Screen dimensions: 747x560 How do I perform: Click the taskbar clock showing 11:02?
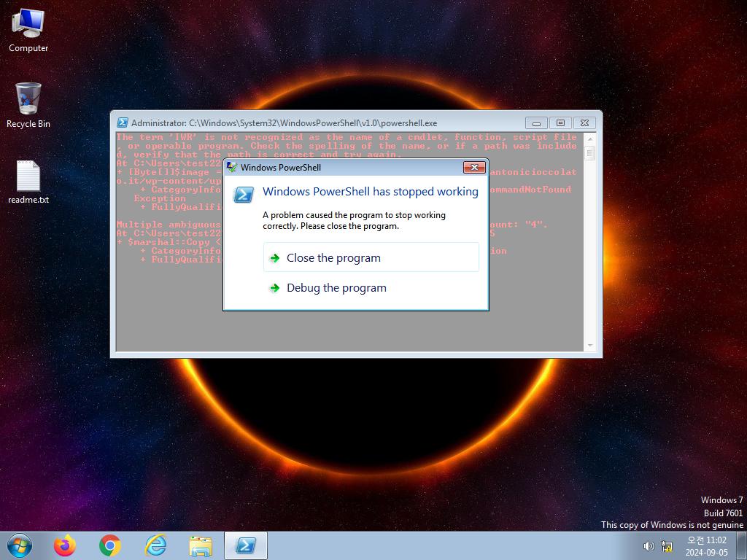[706, 546]
